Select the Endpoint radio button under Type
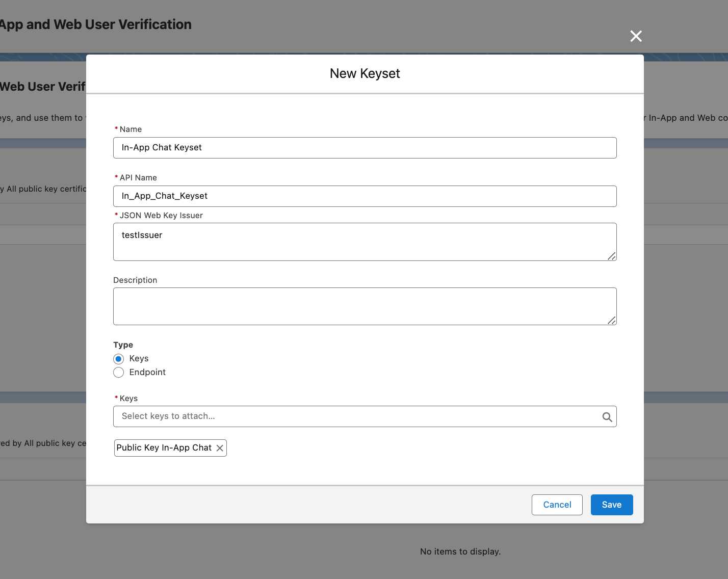The height and width of the screenshot is (579, 728). click(118, 373)
